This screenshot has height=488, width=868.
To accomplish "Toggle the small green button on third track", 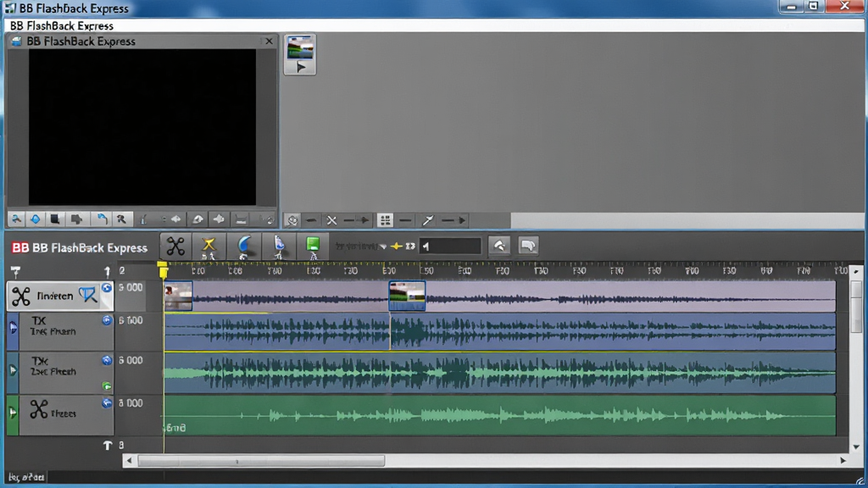I will tap(107, 385).
